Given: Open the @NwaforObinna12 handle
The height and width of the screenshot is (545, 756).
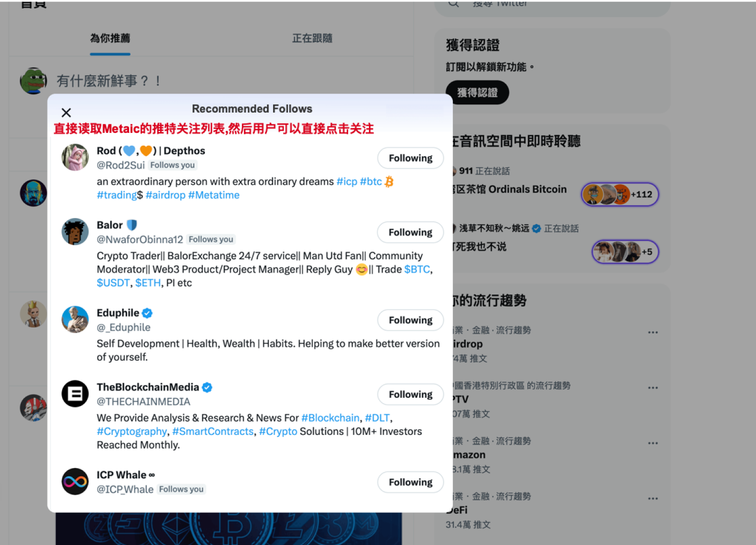Looking at the screenshot, I should click(140, 239).
